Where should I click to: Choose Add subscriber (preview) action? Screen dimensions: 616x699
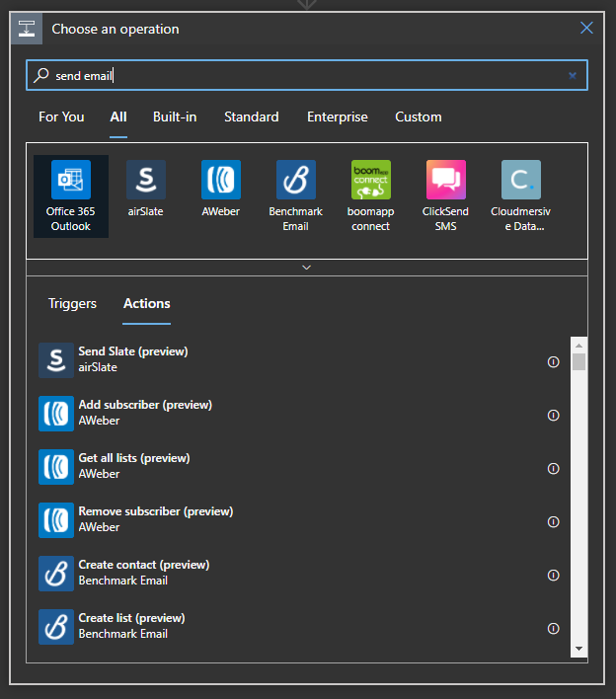tap(299, 414)
